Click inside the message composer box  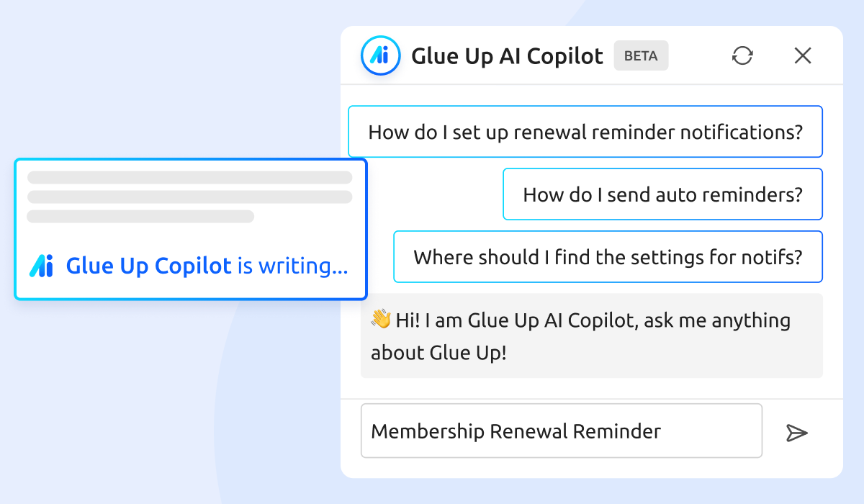point(562,431)
